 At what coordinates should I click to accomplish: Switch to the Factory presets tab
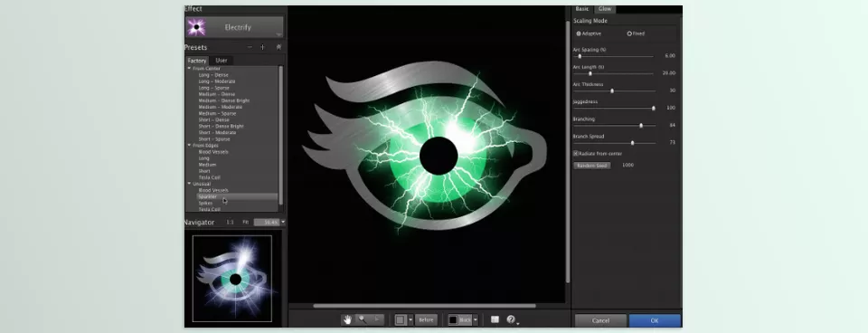(x=196, y=61)
